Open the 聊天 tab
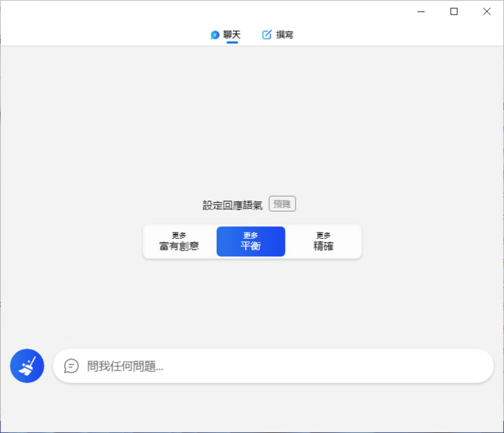 click(231, 35)
